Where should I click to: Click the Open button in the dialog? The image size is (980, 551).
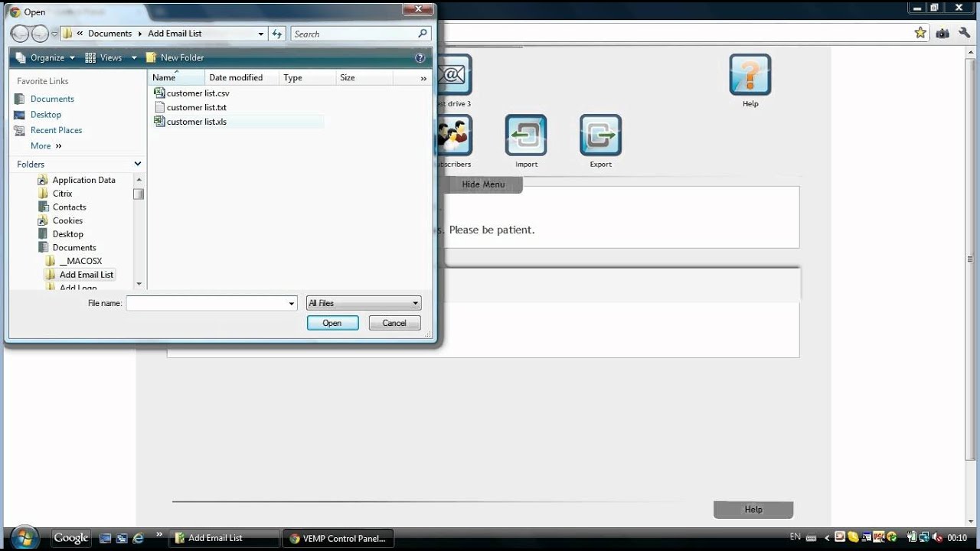332,323
